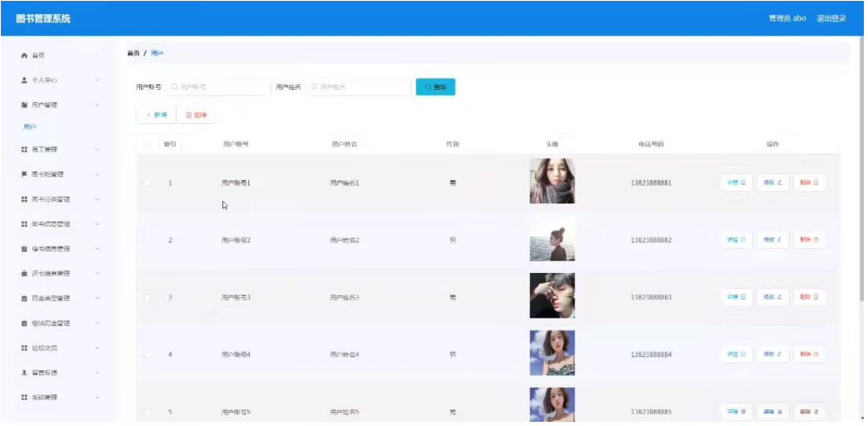This screenshot has width=868, height=426.
Task: Click the grid icon for 论坛交流
Action: (x=24, y=348)
